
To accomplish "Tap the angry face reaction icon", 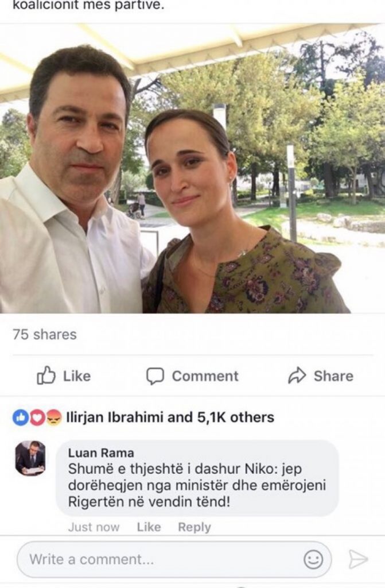I will (53, 417).
